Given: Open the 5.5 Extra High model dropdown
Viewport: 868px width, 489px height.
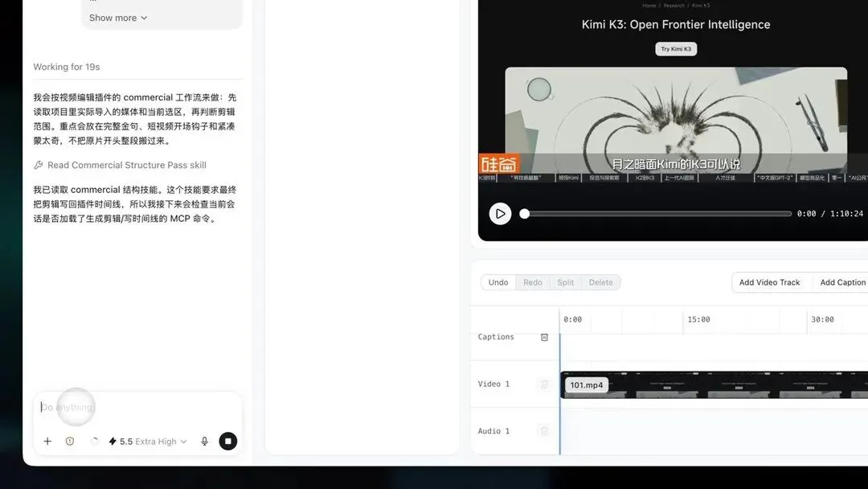Looking at the screenshot, I should 148,442.
